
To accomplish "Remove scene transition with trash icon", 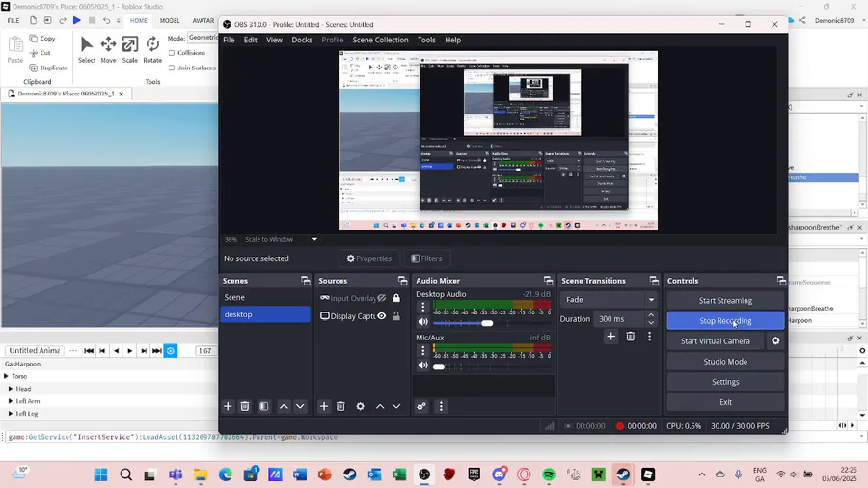I will tap(630, 336).
